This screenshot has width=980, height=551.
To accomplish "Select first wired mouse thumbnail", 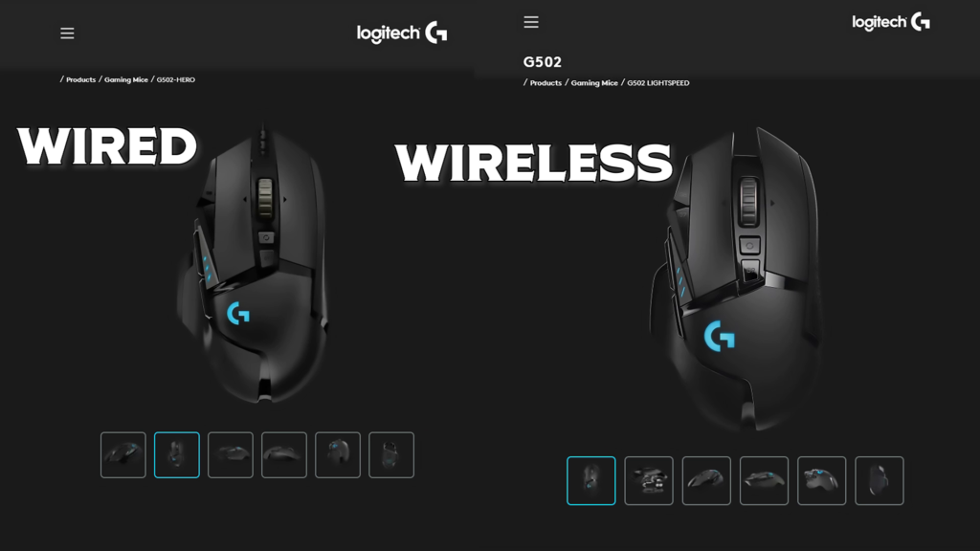I will (123, 454).
